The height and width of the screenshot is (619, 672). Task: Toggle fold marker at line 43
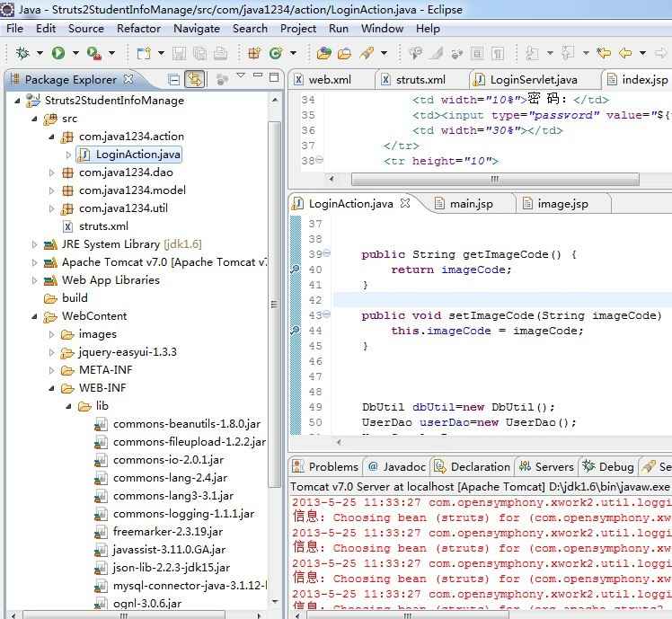326,315
